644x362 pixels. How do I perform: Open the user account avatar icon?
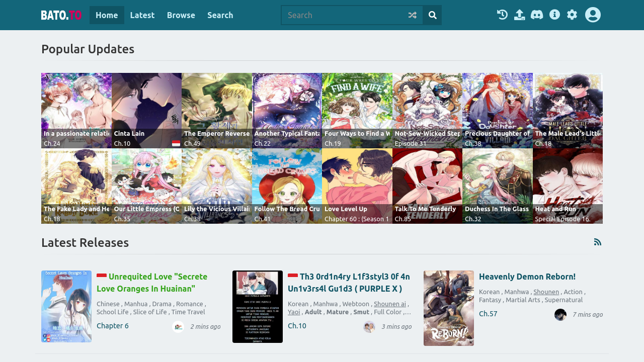pyautogui.click(x=593, y=15)
